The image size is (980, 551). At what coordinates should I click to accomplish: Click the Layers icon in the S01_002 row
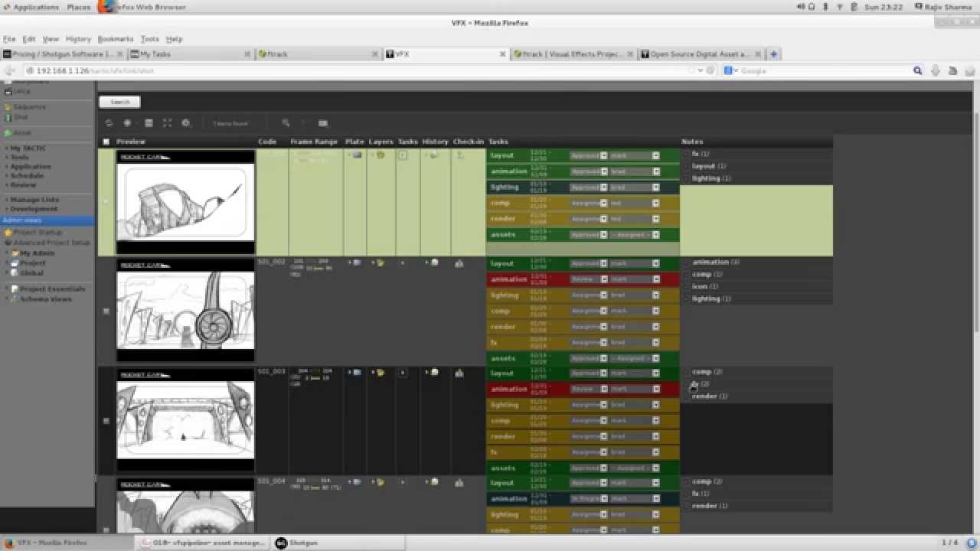(380, 262)
